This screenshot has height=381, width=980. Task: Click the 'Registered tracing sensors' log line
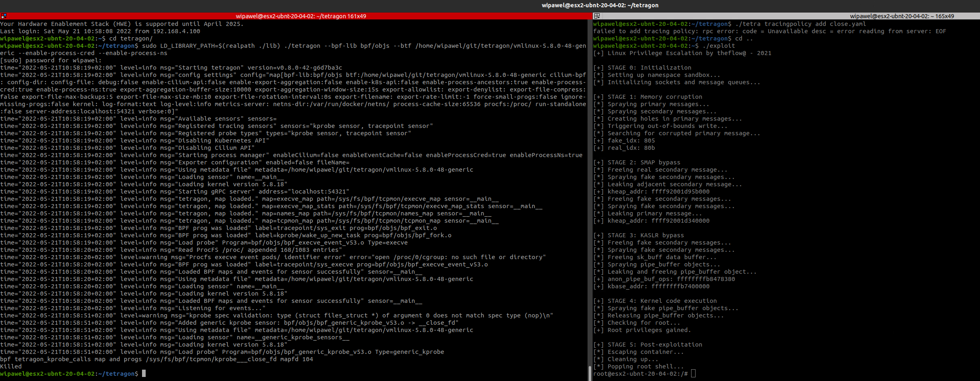pyautogui.click(x=216, y=126)
